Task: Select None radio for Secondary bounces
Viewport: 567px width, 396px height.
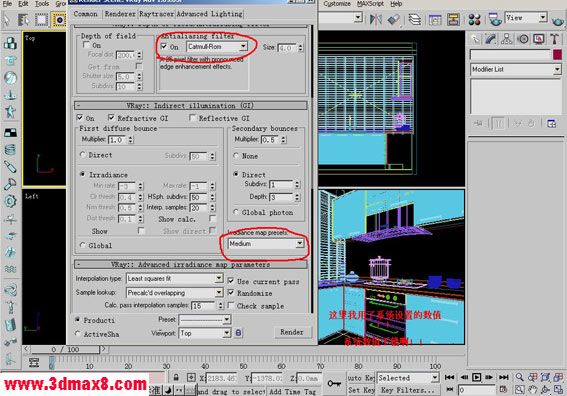Action: 236,156
